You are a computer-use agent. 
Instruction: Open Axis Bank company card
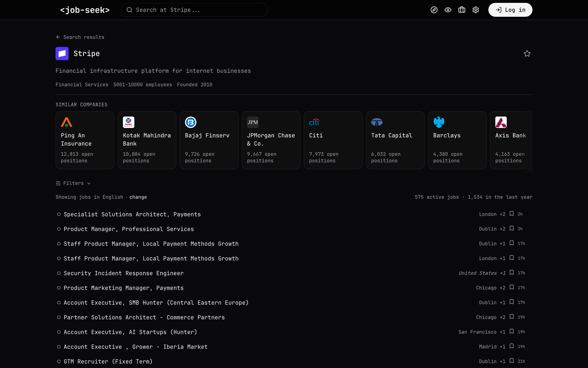point(511,140)
